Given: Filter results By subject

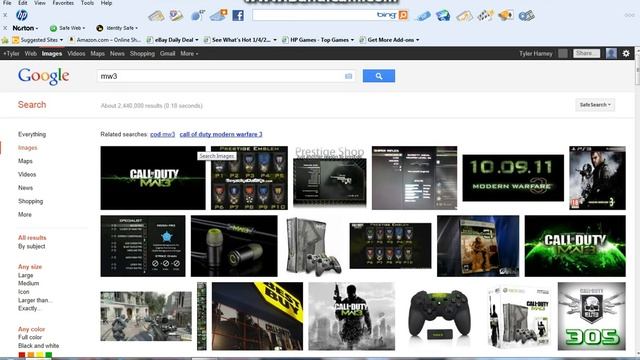Looking at the screenshot, I should pyautogui.click(x=31, y=247).
